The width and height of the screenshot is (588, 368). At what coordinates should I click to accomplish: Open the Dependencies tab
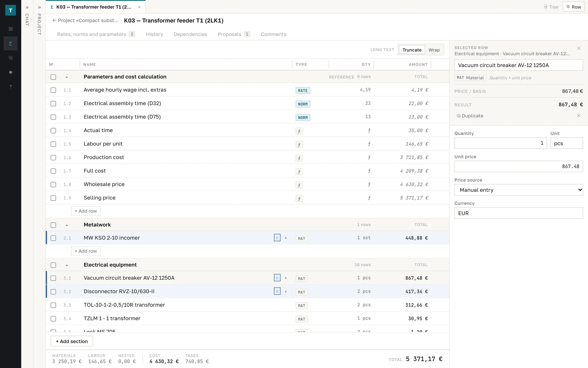point(190,34)
